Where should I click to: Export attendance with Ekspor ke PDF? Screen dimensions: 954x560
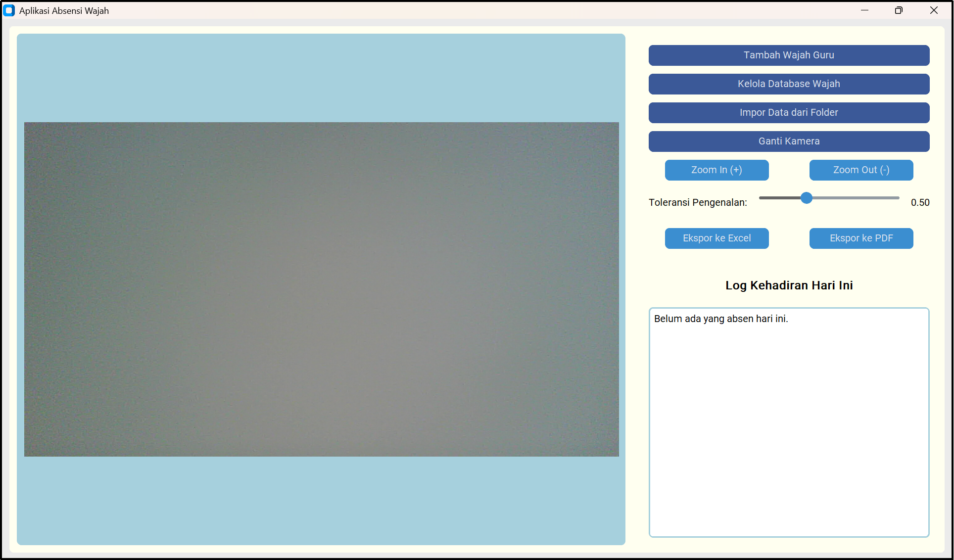click(x=861, y=238)
